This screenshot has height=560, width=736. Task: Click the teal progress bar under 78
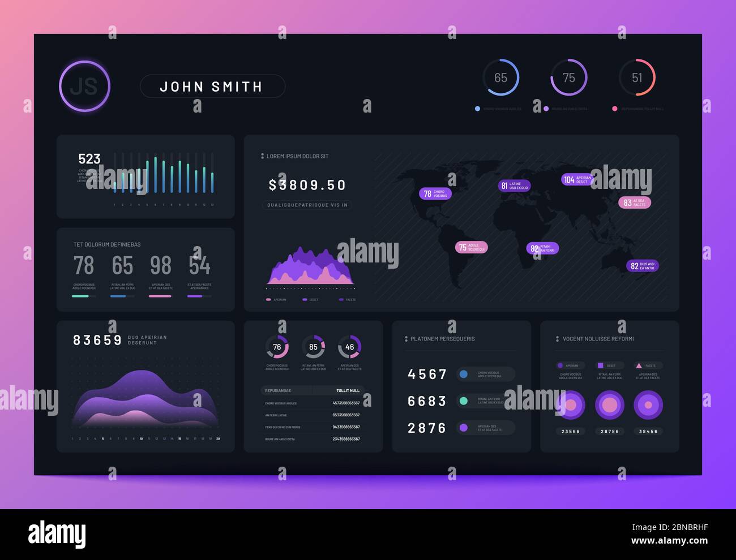[x=84, y=296]
